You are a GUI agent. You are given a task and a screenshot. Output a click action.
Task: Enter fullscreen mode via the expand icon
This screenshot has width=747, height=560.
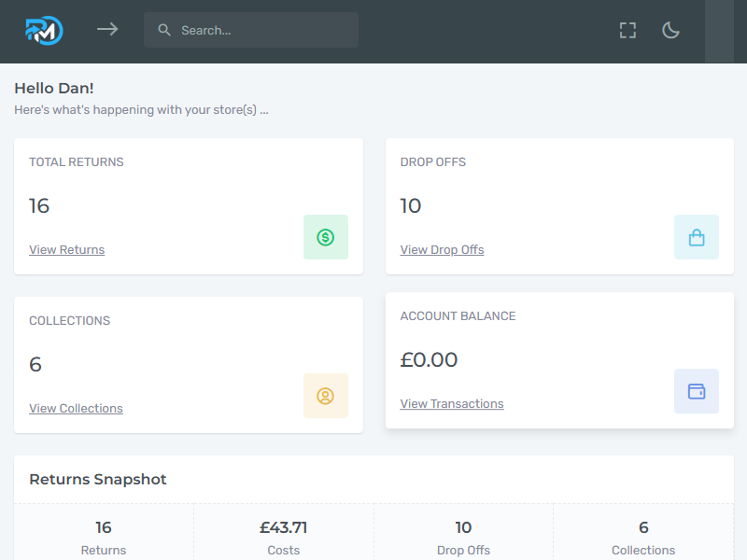(627, 30)
